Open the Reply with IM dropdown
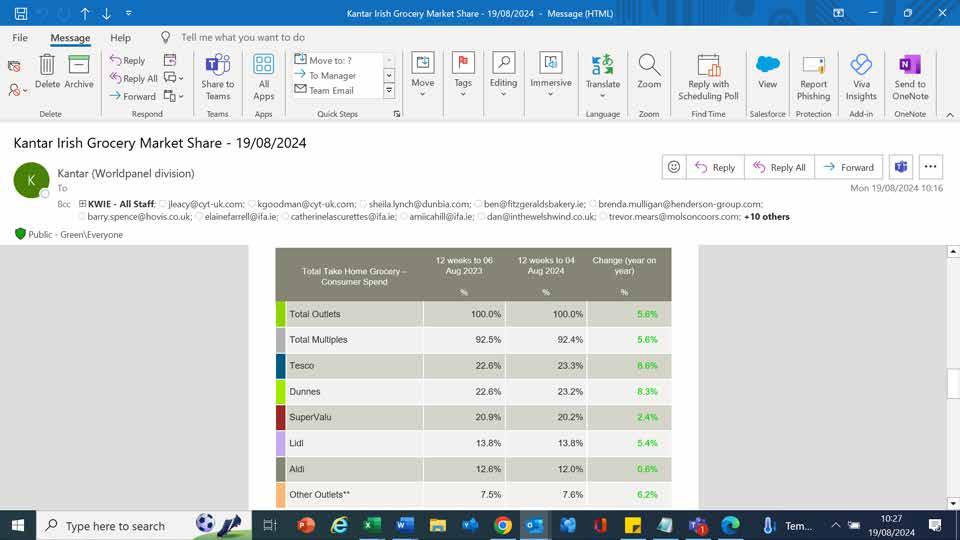Viewport: 960px width, 540px height. pyautogui.click(x=174, y=78)
